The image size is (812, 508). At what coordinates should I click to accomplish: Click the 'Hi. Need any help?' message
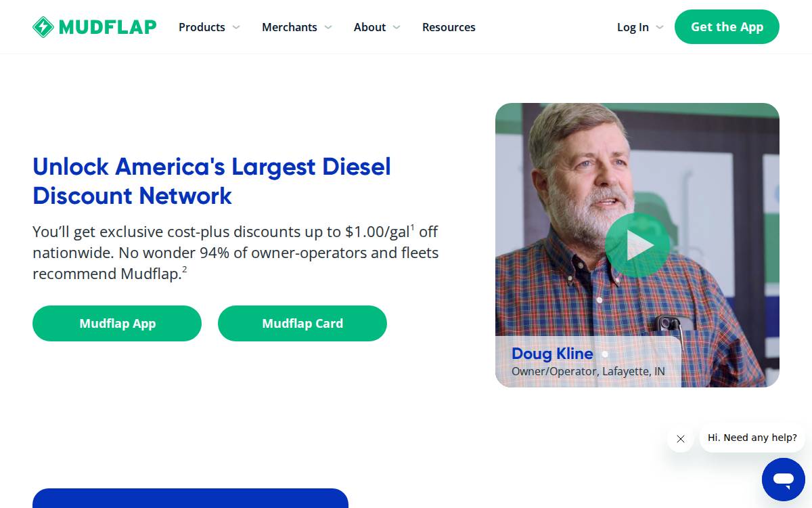tap(752, 438)
